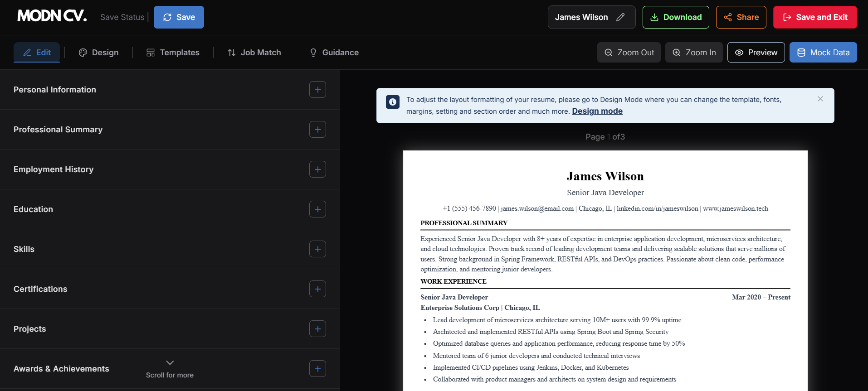
Task: Go to the Job Match tab
Action: point(254,53)
